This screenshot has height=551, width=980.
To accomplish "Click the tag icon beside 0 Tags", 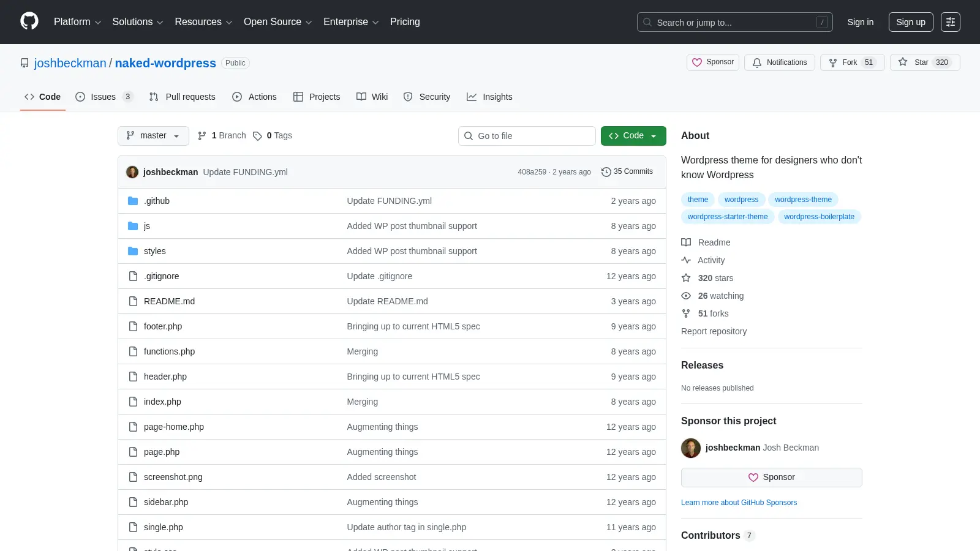I will (x=258, y=136).
